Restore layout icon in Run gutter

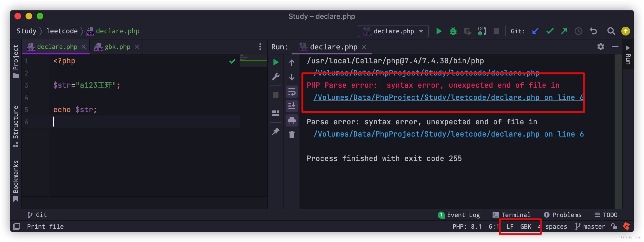(x=276, y=113)
